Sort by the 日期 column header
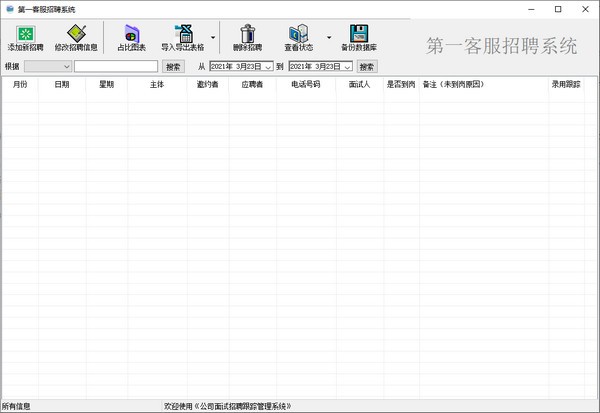Viewport: 600px width, 413px height. coord(62,85)
